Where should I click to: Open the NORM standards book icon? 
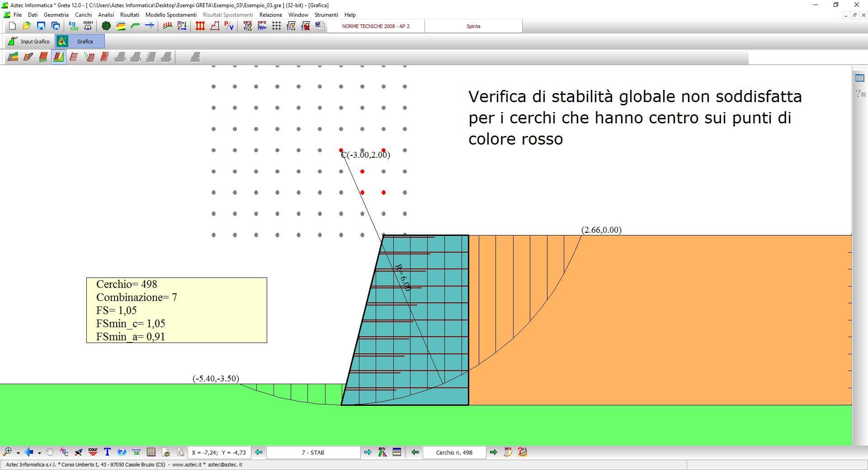[x=88, y=26]
